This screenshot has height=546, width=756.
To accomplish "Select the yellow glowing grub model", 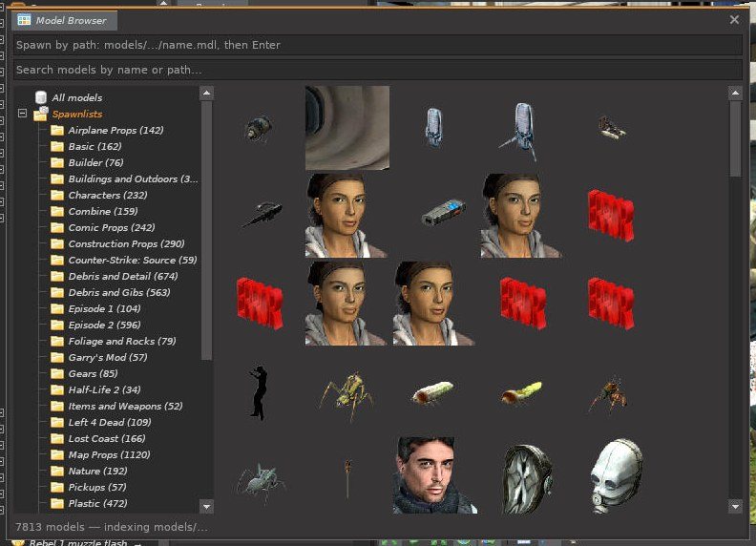I will tap(521, 392).
